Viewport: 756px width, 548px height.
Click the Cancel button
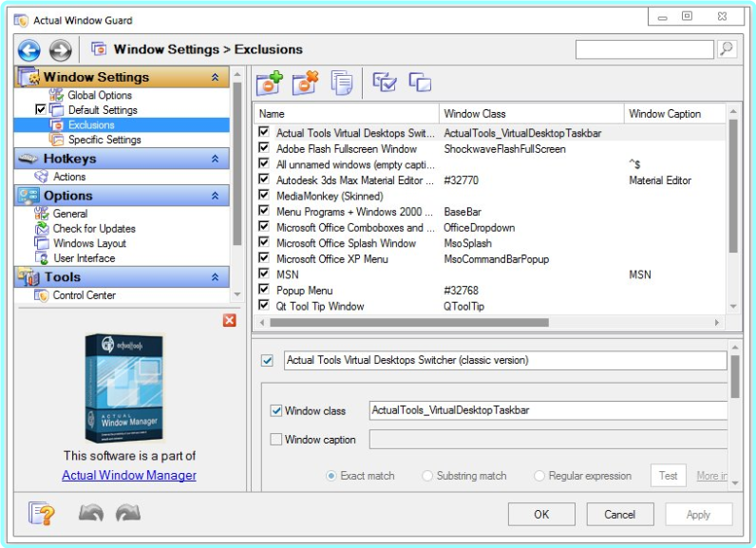(620, 514)
